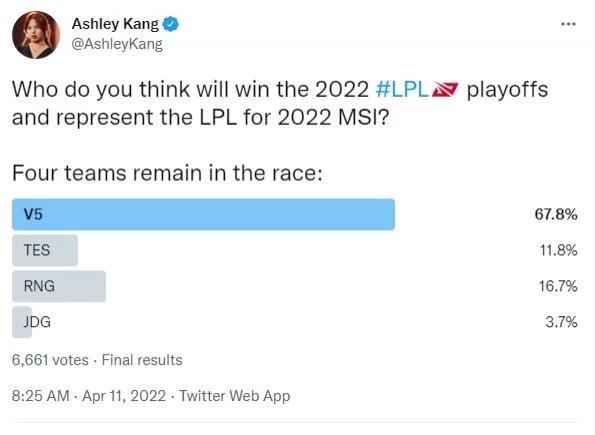Open the #LPL hashtag link
The image size is (595, 435).
click(x=401, y=90)
